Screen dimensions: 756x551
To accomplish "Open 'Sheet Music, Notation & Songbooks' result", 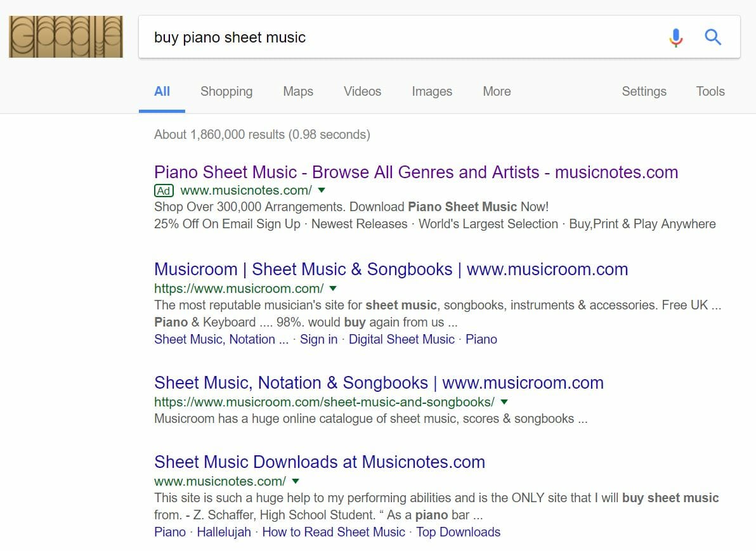I will [x=379, y=383].
